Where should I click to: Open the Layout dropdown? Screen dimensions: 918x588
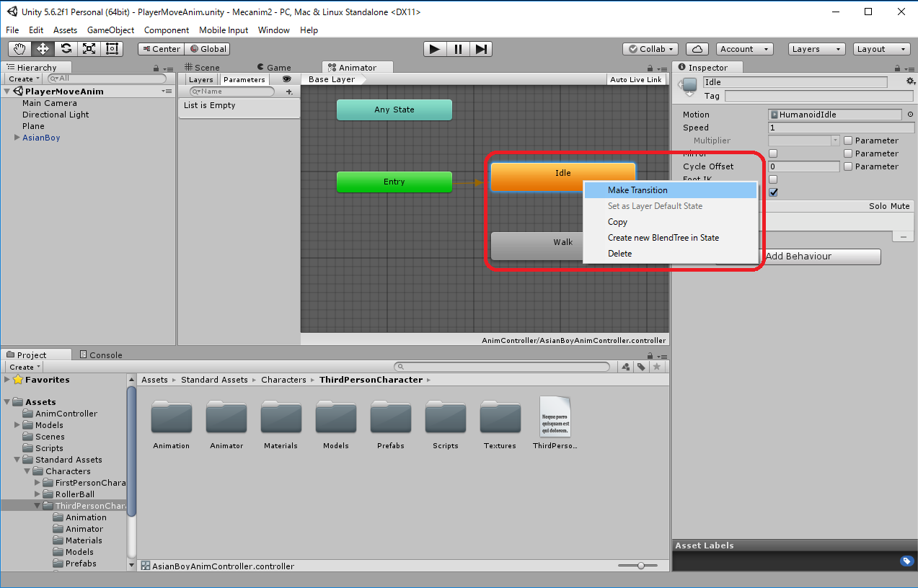click(882, 49)
